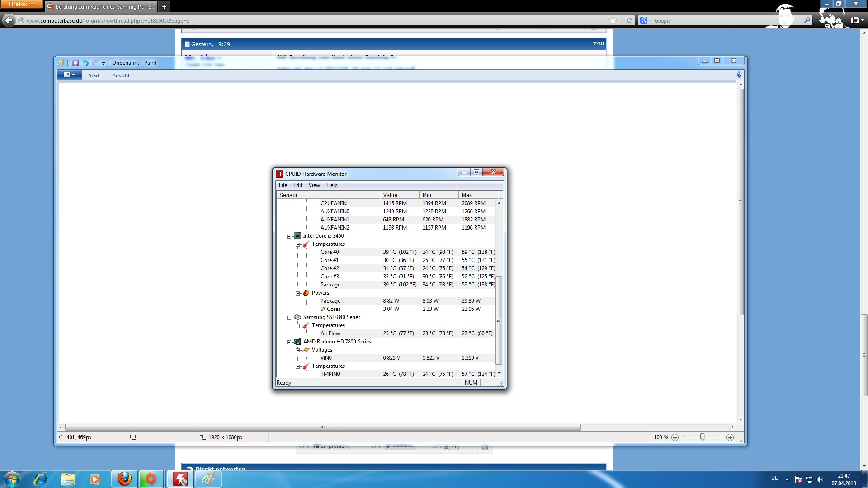The image size is (868, 488).
Task: Click the Max column header
Action: point(478,195)
